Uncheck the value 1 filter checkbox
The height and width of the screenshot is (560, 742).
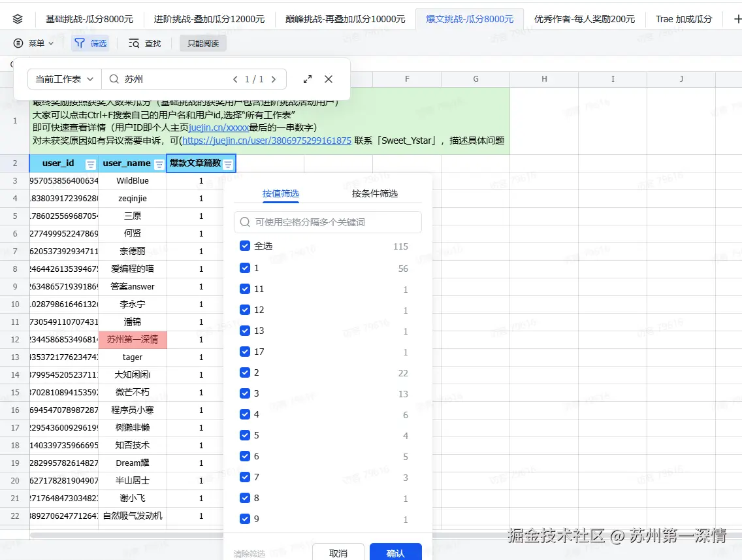pos(245,268)
